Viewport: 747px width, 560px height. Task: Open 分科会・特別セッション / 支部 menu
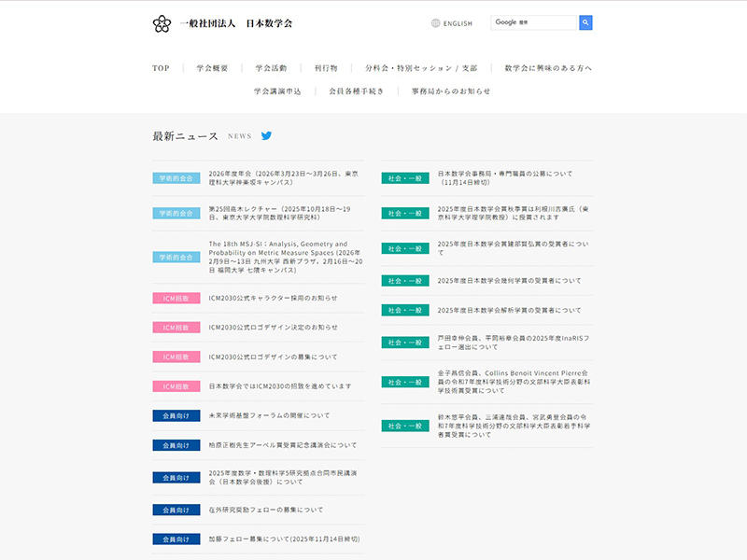click(x=420, y=68)
